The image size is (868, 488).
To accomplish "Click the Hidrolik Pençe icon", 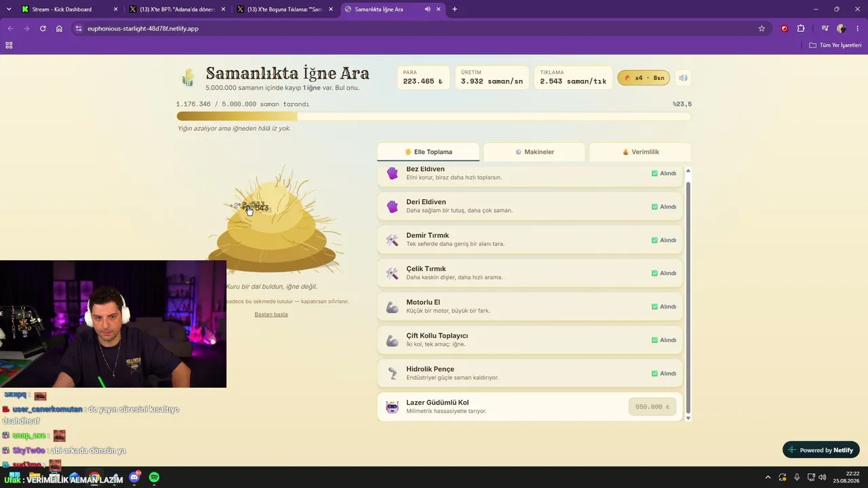I will coord(392,373).
